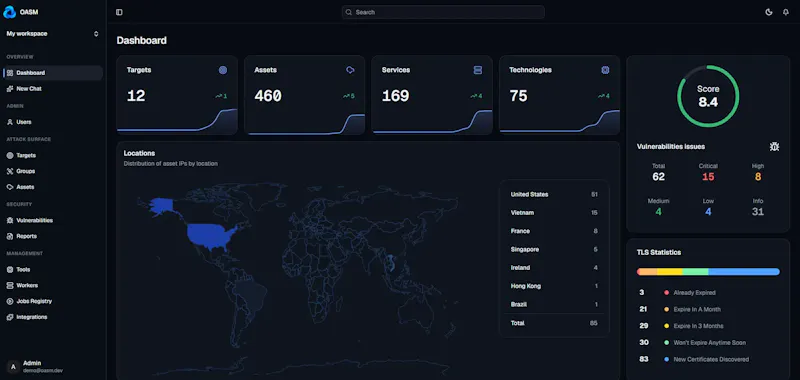Viewport: 800px width, 380px height.
Task: Select the Services count 169
Action: (x=395, y=96)
